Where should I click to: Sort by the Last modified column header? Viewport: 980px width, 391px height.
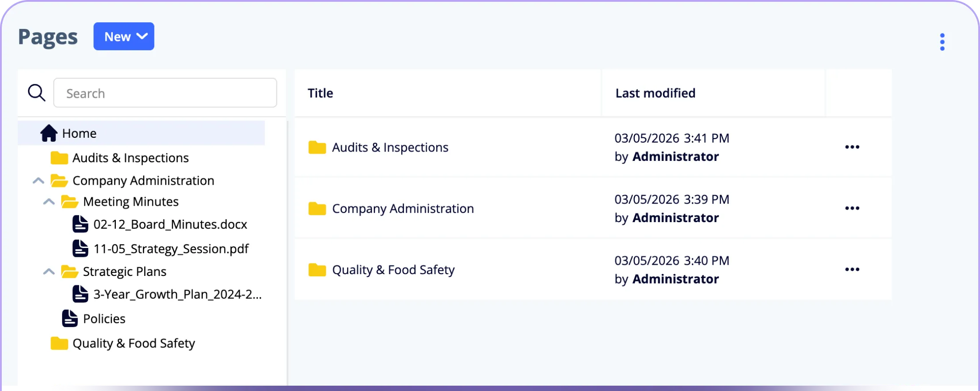point(655,93)
